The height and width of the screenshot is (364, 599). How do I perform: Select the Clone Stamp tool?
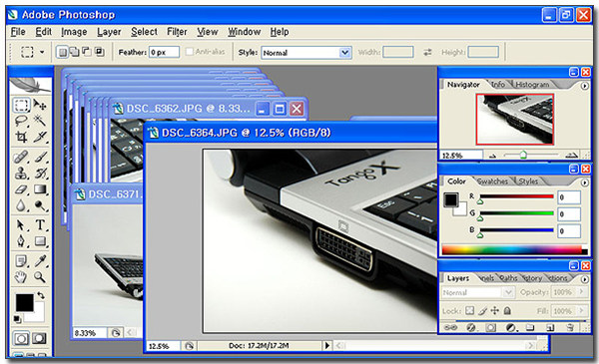coord(21,174)
